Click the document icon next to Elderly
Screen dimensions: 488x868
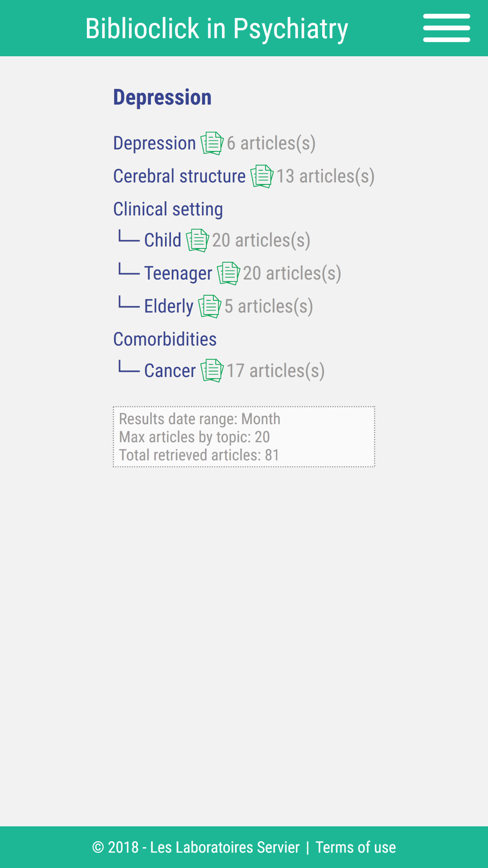209,307
